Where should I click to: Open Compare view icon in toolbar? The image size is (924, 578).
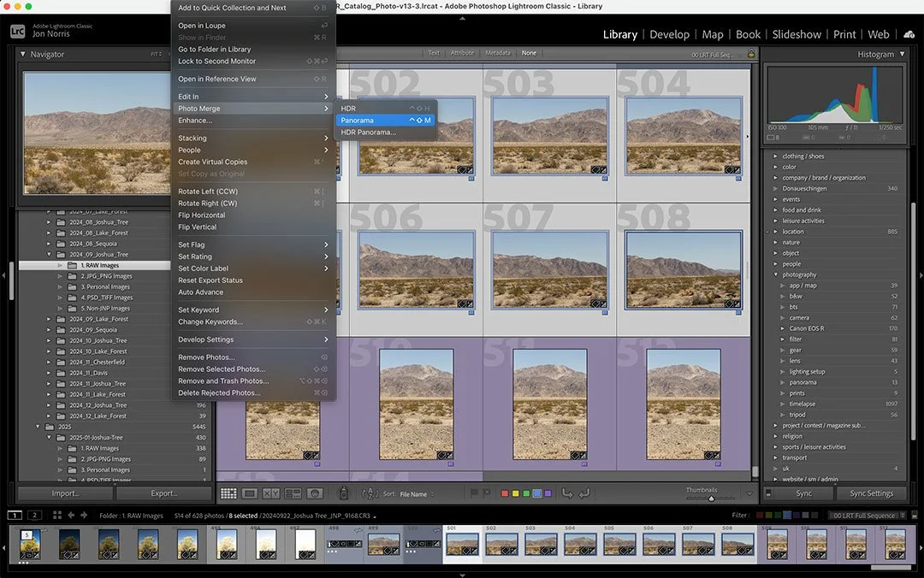tap(271, 493)
